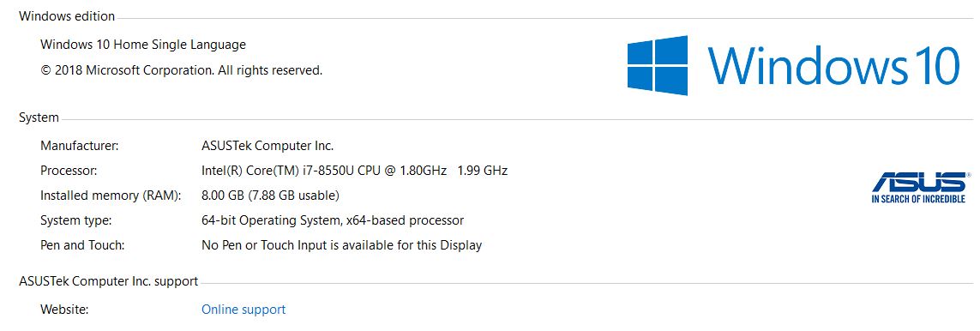Click the ASUSTek Computer Inc. manufacturer value
980x331 pixels.
coord(268,146)
